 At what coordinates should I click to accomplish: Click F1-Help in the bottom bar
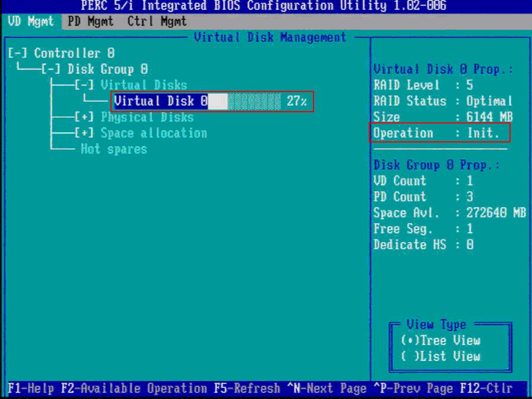[x=31, y=388]
